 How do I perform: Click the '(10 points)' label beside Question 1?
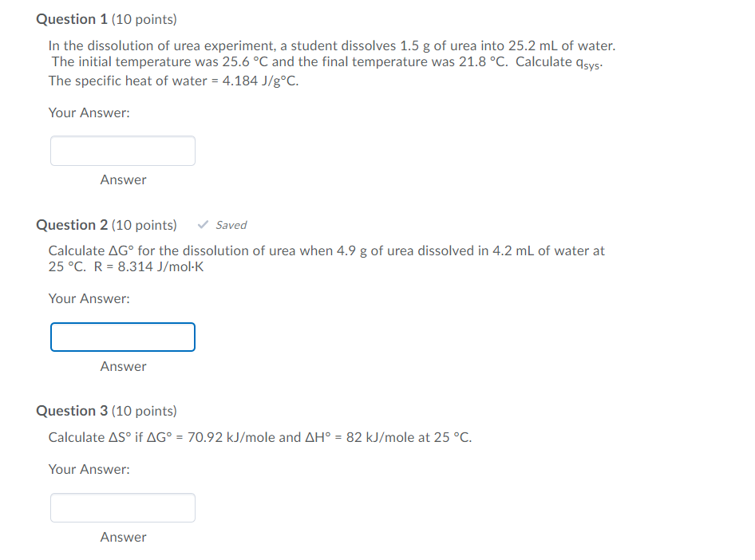[x=146, y=18]
